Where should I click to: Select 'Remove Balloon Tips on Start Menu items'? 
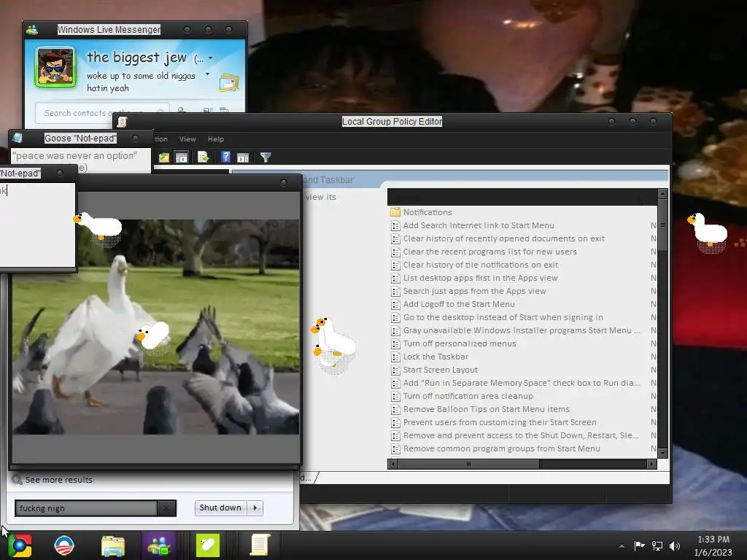point(486,410)
